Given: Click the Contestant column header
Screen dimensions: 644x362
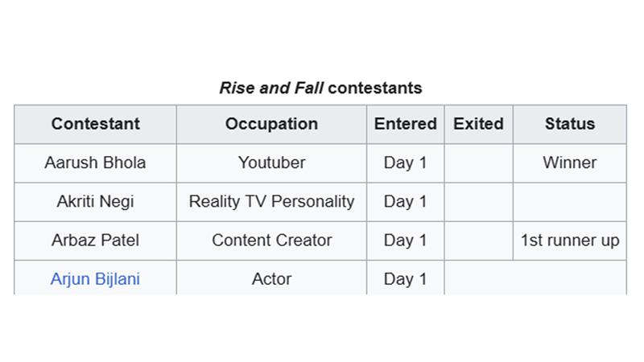Looking at the screenshot, I should point(95,124).
